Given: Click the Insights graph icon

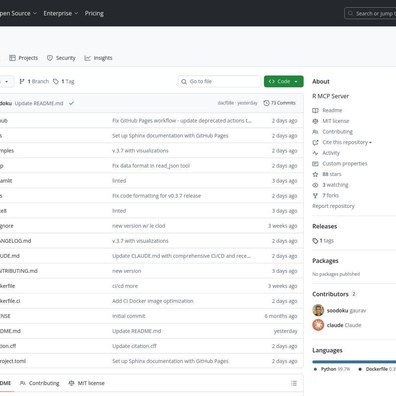Looking at the screenshot, I should (x=87, y=58).
